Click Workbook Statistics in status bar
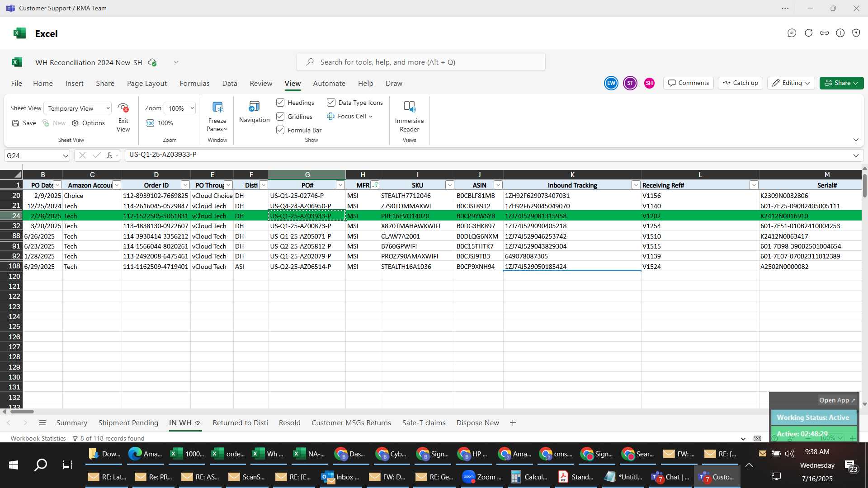The width and height of the screenshot is (868, 488). pos(38,439)
